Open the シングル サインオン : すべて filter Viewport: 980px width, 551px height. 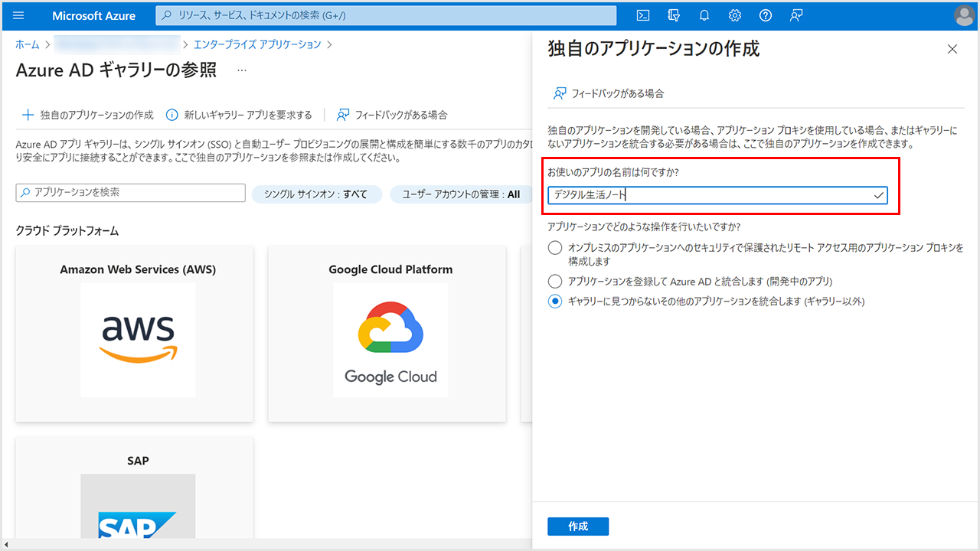(x=316, y=194)
